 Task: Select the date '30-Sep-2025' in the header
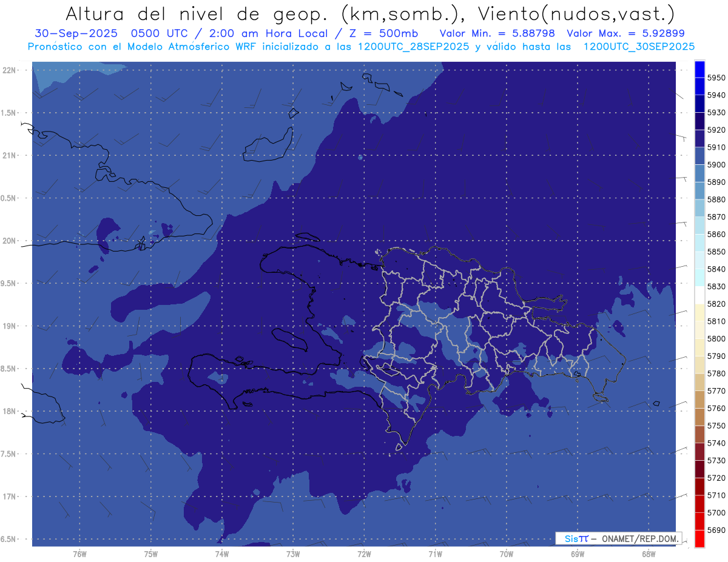click(x=75, y=34)
